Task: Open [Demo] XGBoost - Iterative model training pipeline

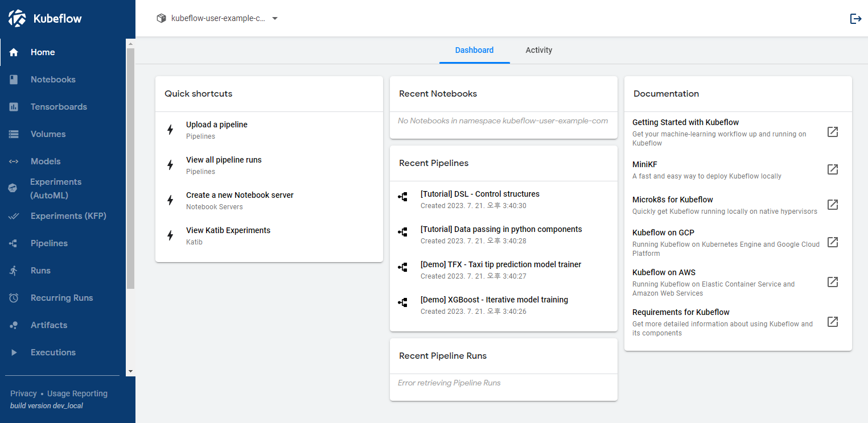Action: coord(504,305)
